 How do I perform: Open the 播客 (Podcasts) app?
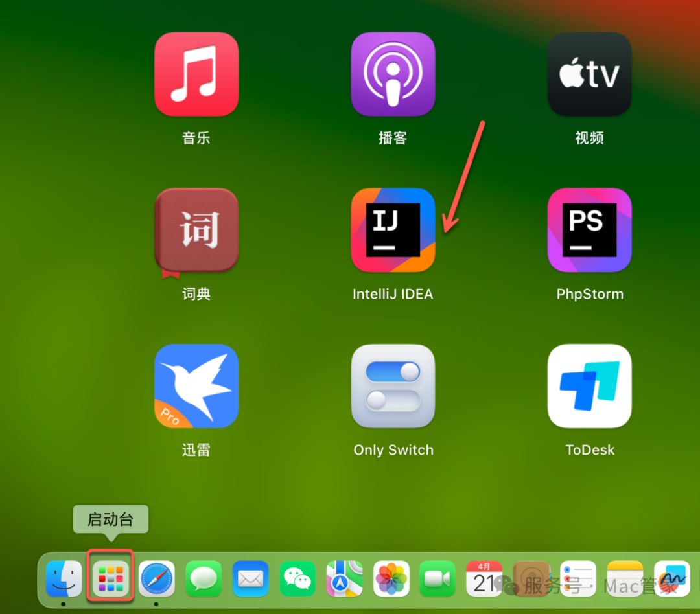(393, 73)
